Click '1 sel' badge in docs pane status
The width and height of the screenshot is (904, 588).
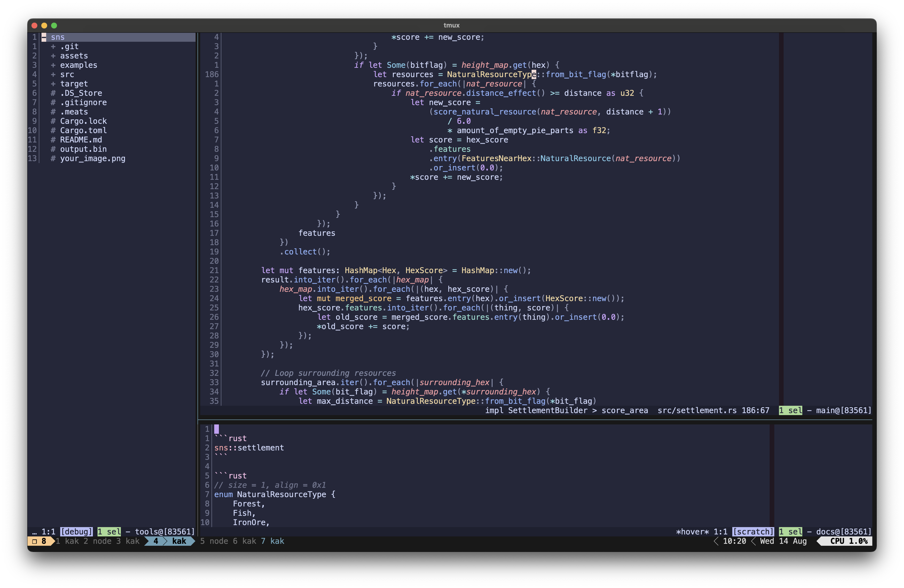click(791, 532)
